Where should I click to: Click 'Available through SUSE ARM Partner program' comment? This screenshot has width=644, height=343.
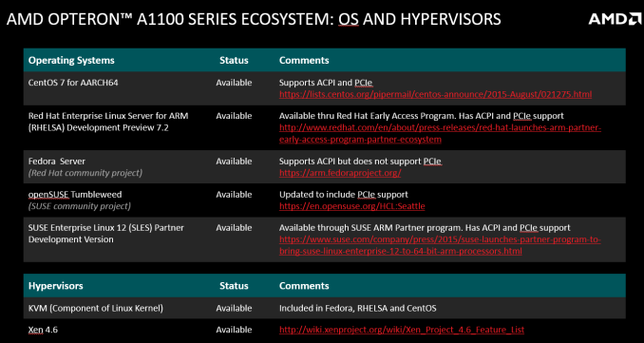pos(425,228)
